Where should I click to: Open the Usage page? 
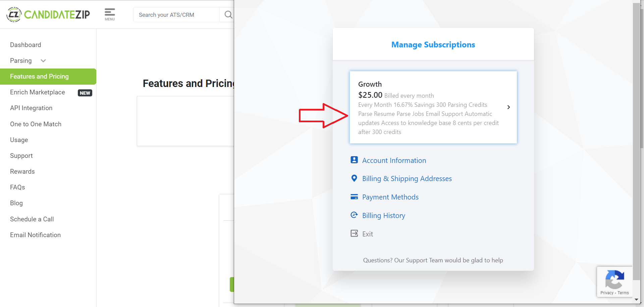(19, 140)
